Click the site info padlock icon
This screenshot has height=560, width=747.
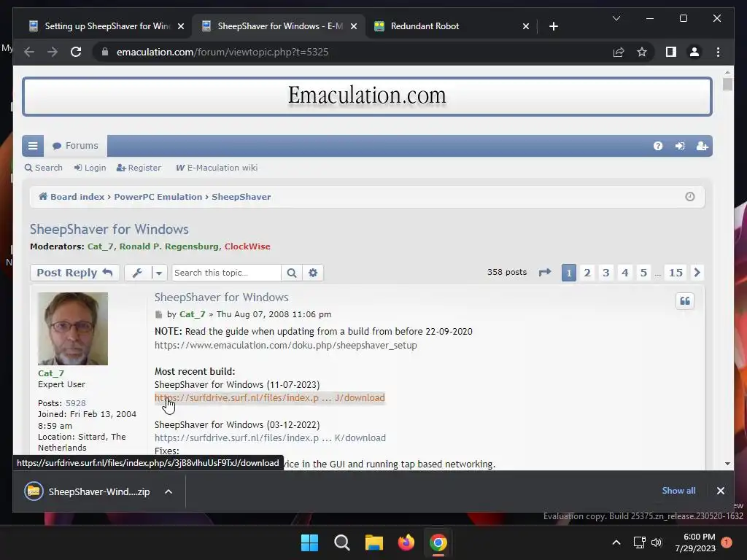[x=105, y=52]
